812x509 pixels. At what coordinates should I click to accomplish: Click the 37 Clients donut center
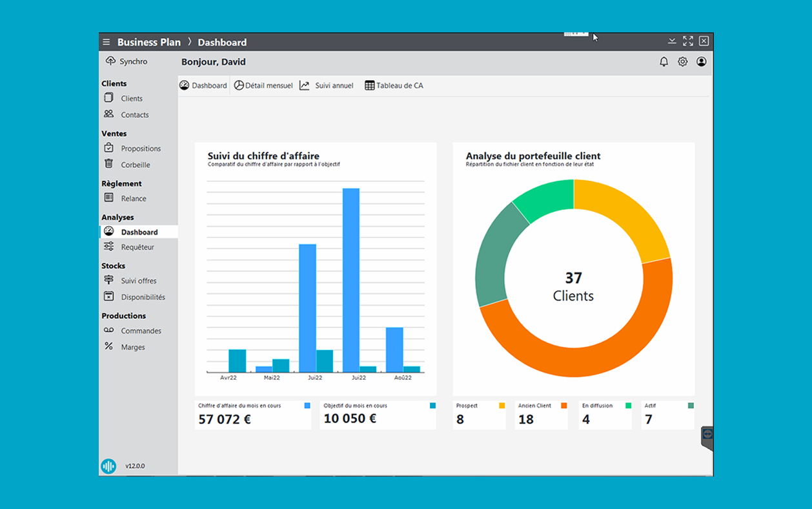point(573,287)
